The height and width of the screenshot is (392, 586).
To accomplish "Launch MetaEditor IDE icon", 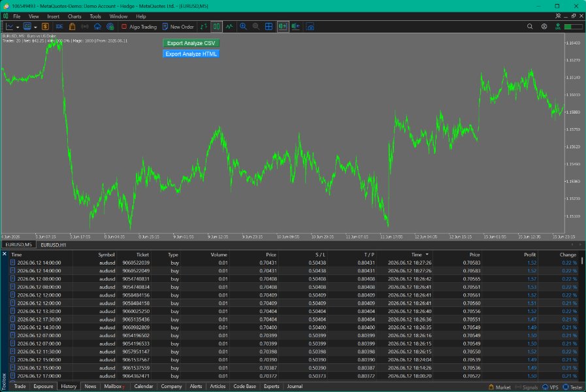I will tap(59, 27).
